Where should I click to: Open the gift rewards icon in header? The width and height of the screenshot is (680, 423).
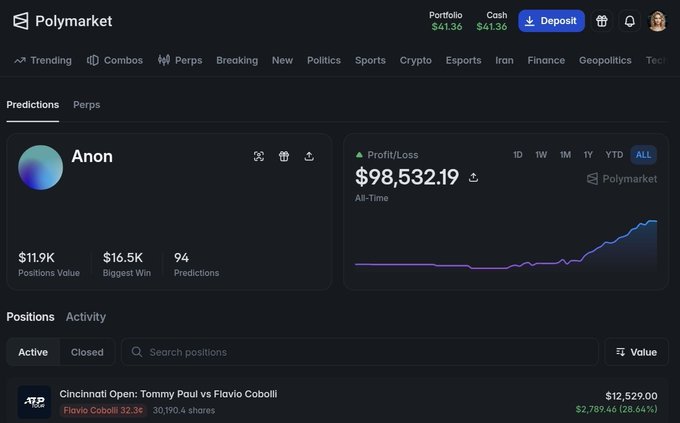(x=602, y=21)
